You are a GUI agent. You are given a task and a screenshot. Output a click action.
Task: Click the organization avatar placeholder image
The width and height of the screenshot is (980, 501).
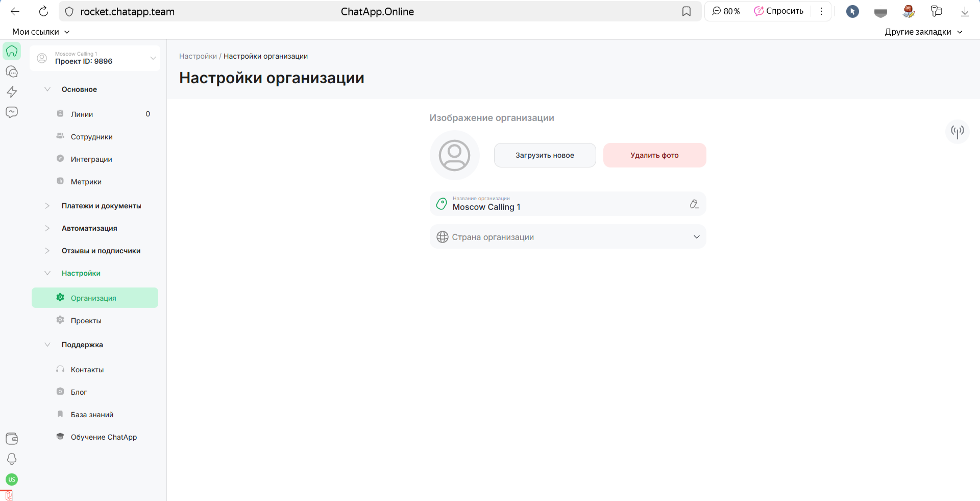coord(454,155)
